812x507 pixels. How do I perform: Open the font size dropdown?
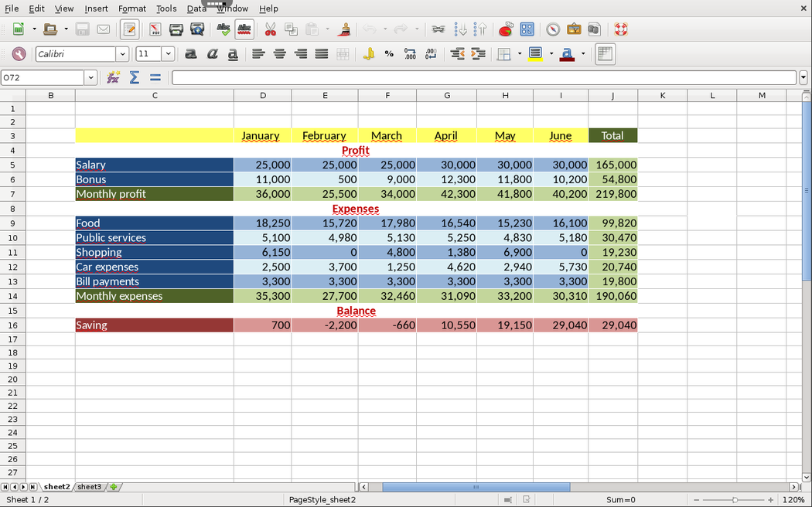click(168, 54)
